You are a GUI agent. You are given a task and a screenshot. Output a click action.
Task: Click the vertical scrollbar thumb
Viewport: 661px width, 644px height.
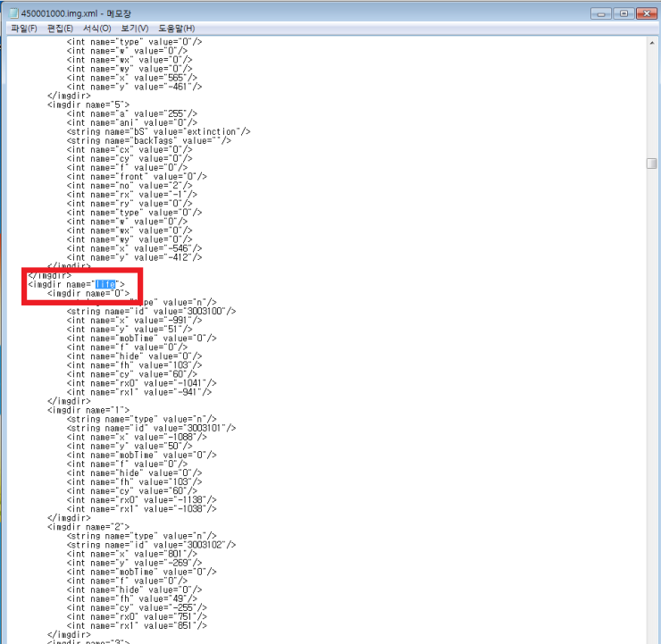click(x=652, y=163)
